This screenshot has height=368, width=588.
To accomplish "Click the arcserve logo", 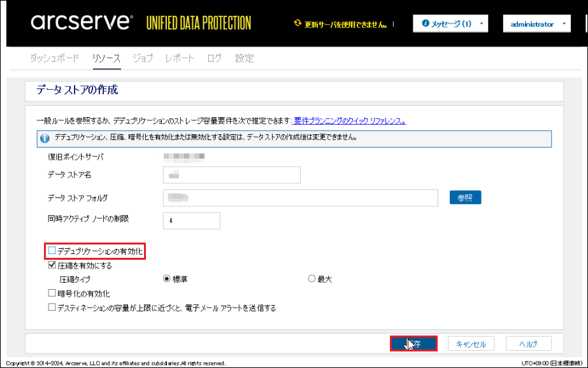I will 82,22.
